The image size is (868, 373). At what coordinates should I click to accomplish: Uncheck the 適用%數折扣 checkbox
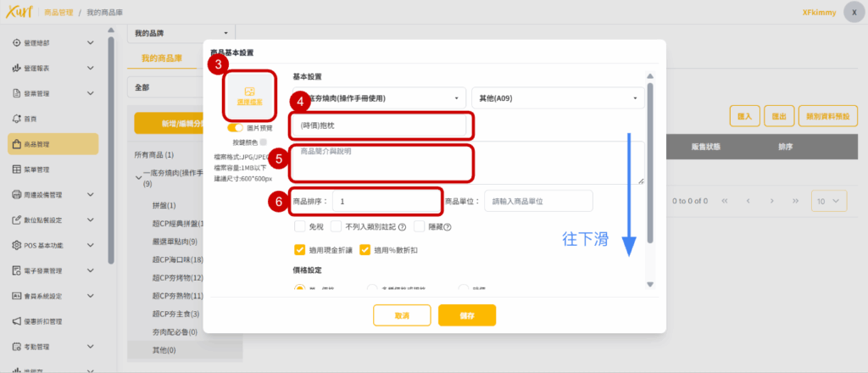coord(366,250)
